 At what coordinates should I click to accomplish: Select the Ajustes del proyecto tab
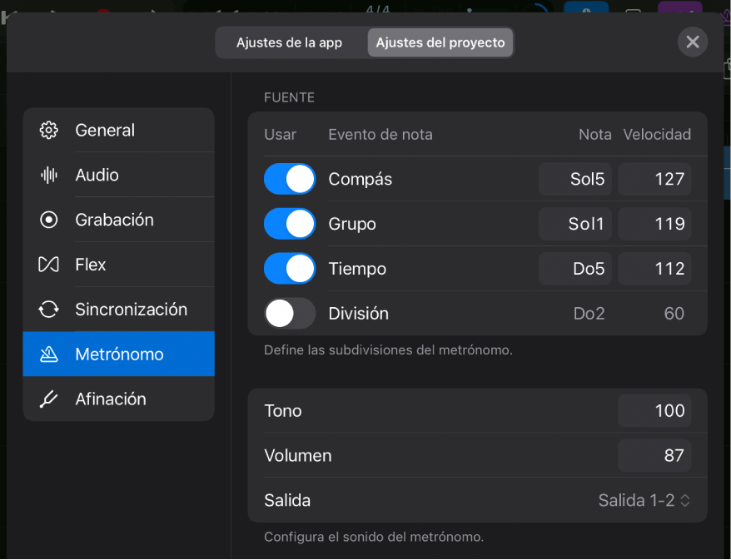440,42
